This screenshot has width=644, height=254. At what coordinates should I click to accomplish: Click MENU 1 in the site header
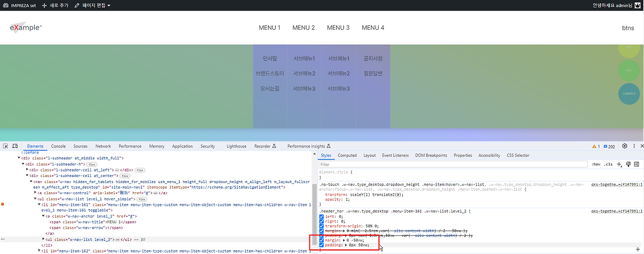pyautogui.click(x=270, y=28)
